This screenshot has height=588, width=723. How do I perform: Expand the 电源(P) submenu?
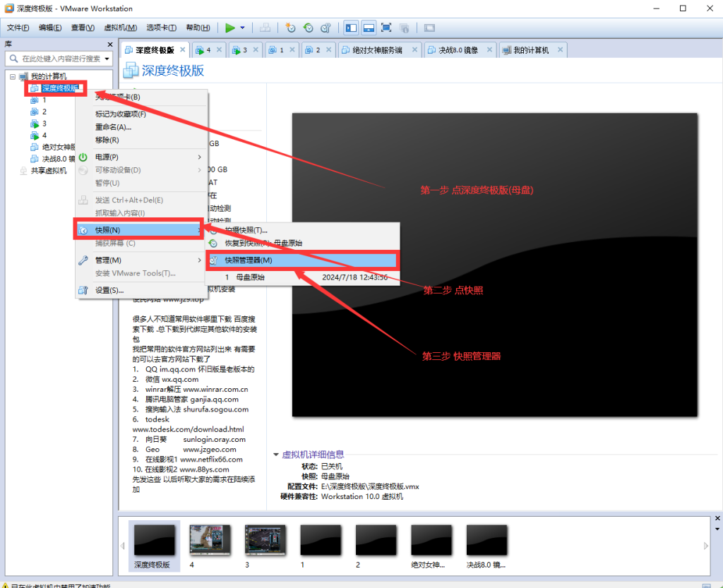(142, 157)
